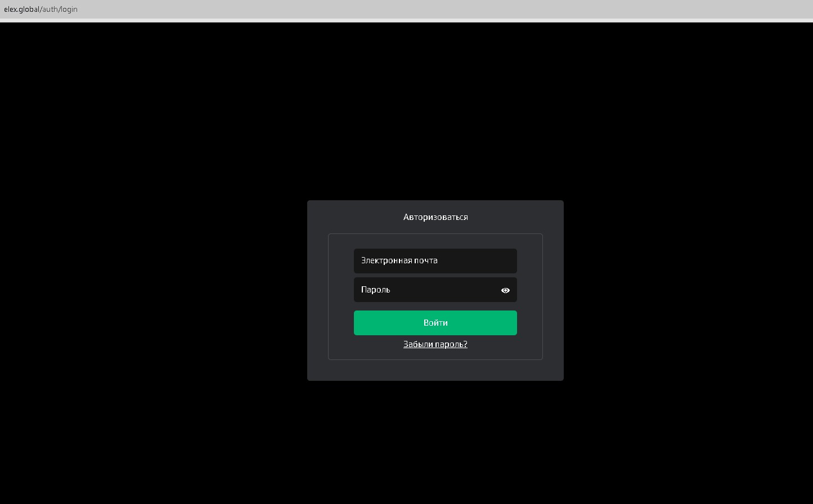813x504 pixels.
Task: Show password using the eye icon
Action: (x=505, y=290)
